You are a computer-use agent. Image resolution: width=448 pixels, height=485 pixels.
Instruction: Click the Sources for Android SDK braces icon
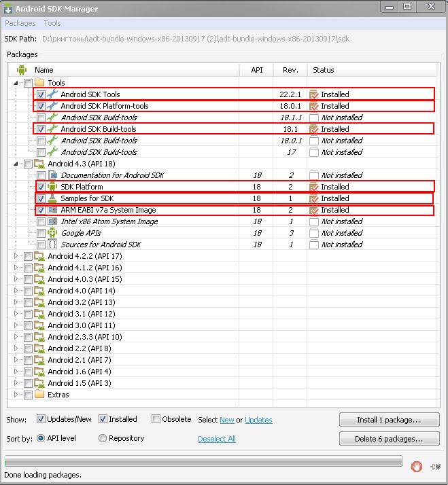coord(52,245)
